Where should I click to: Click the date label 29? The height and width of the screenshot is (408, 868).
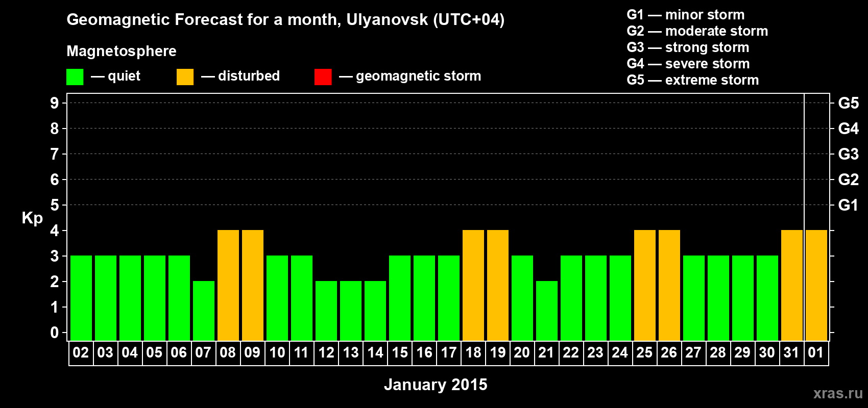[x=742, y=352]
